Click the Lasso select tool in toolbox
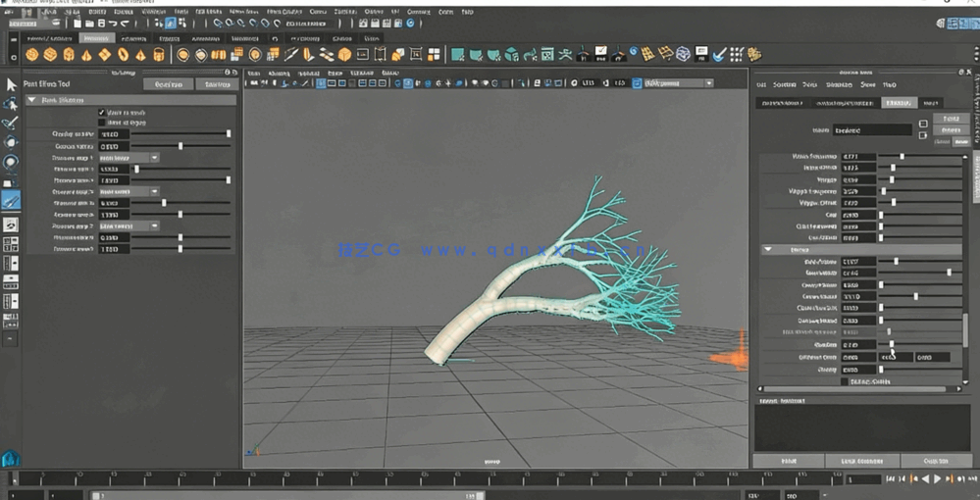The height and width of the screenshot is (500, 980). [11, 104]
